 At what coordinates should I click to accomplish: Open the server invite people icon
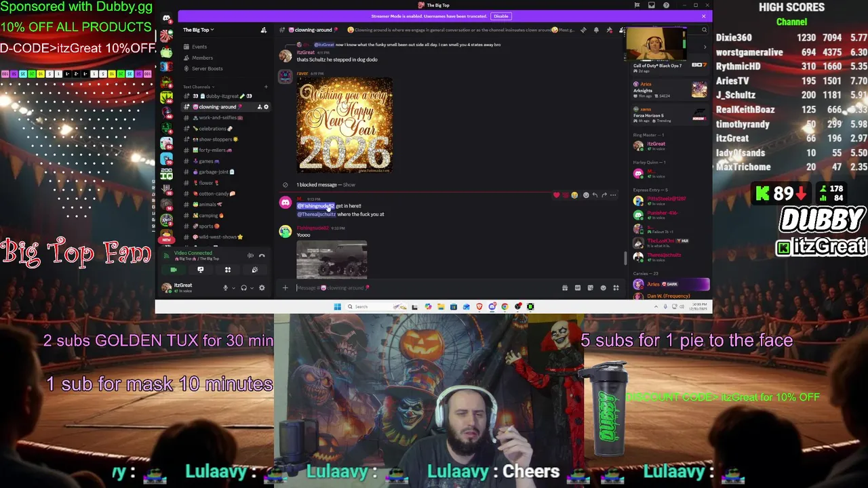tap(264, 30)
